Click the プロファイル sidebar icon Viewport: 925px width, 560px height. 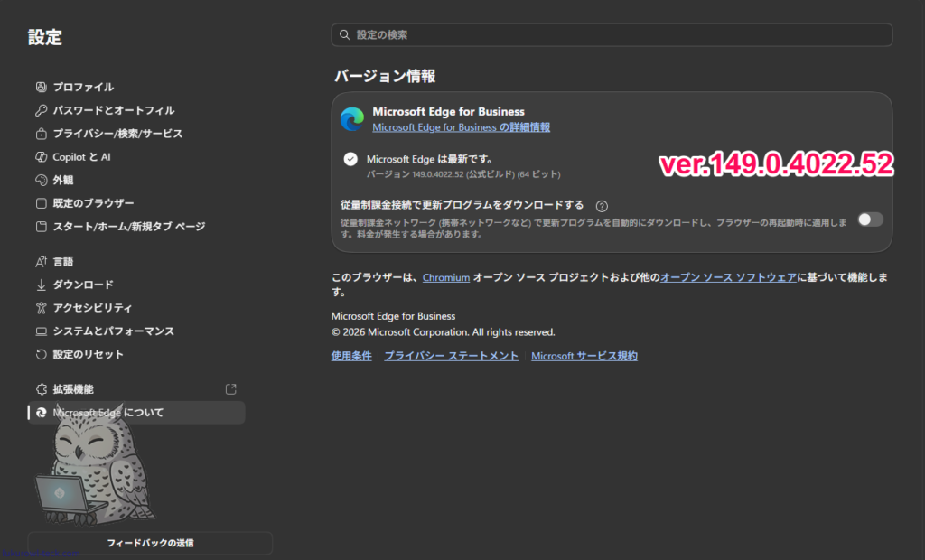(41, 88)
